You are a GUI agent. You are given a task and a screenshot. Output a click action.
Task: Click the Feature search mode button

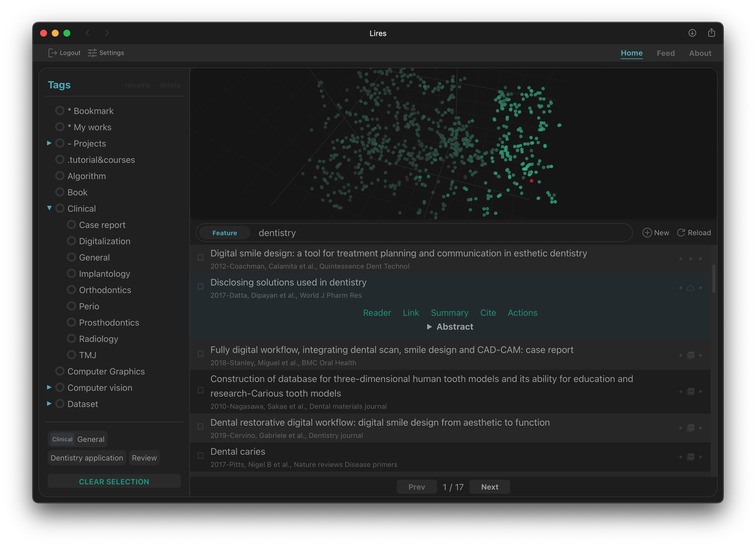[224, 233]
